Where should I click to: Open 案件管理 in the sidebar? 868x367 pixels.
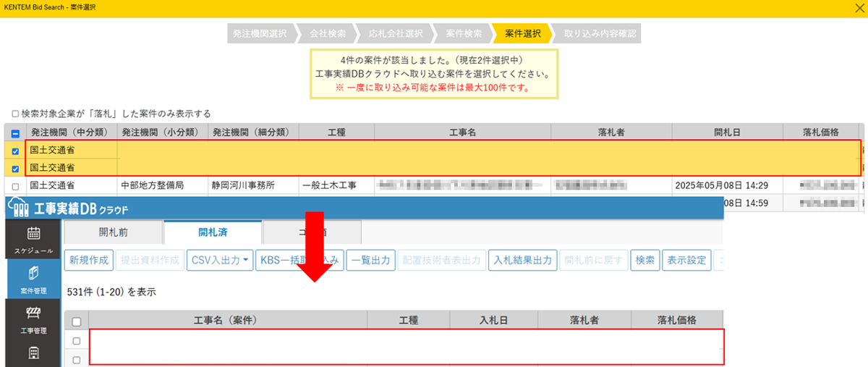pyautogui.click(x=33, y=279)
